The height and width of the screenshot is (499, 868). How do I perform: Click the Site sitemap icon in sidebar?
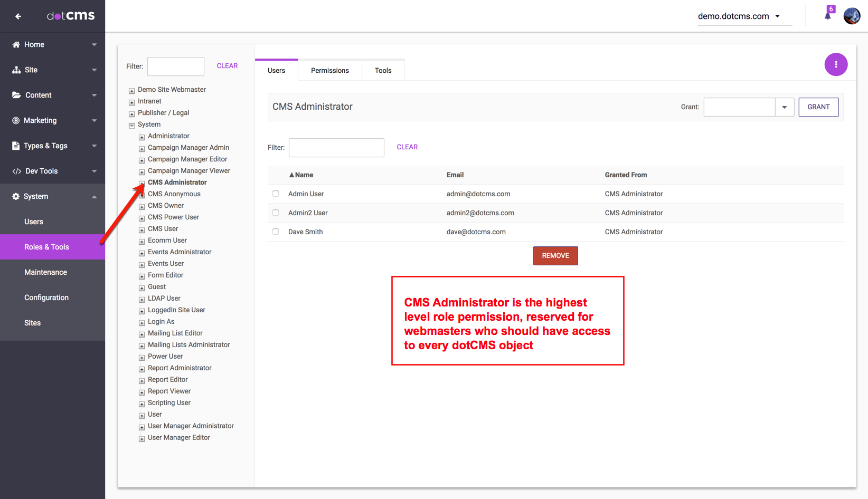(x=16, y=70)
